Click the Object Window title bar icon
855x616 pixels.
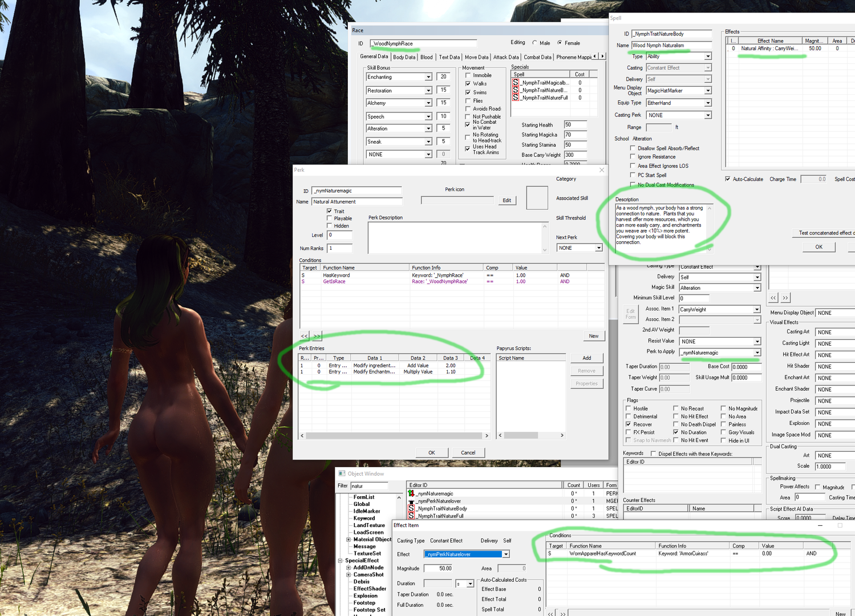point(342,473)
